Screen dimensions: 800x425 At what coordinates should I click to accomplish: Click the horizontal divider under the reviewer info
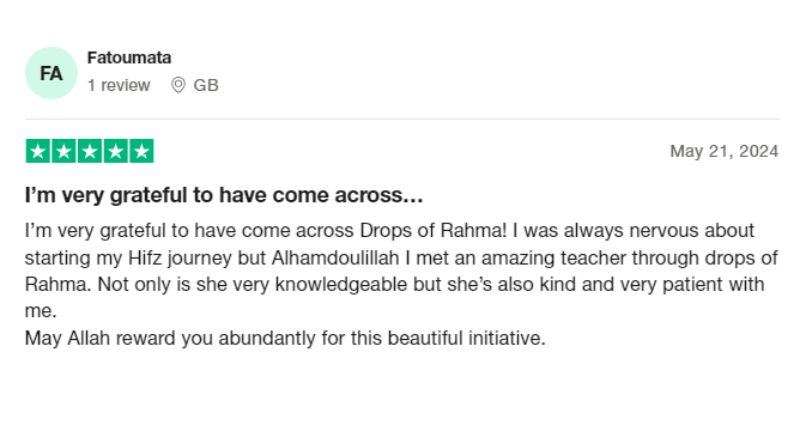click(400, 120)
